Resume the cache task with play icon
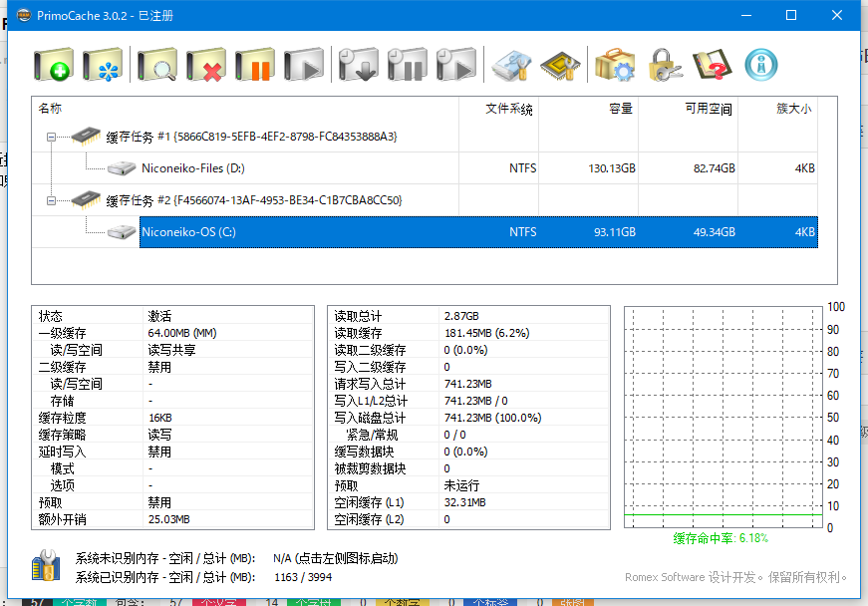The height and width of the screenshot is (606, 868). [x=303, y=65]
